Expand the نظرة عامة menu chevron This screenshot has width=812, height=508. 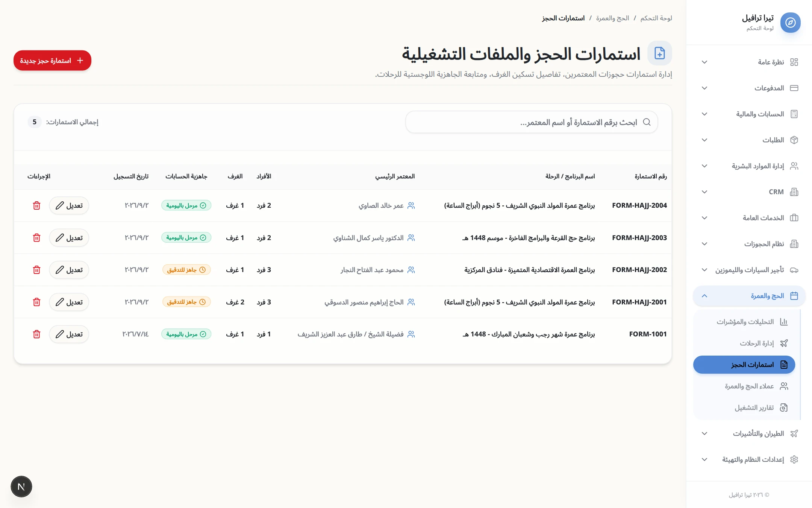(704, 62)
